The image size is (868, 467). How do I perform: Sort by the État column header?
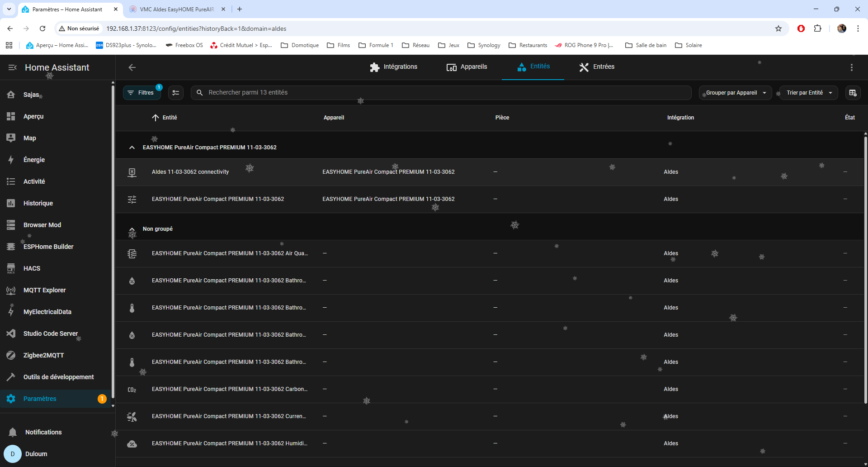(850, 118)
